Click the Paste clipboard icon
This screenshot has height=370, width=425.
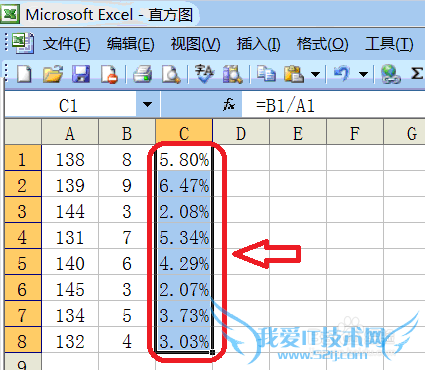tap(294, 74)
